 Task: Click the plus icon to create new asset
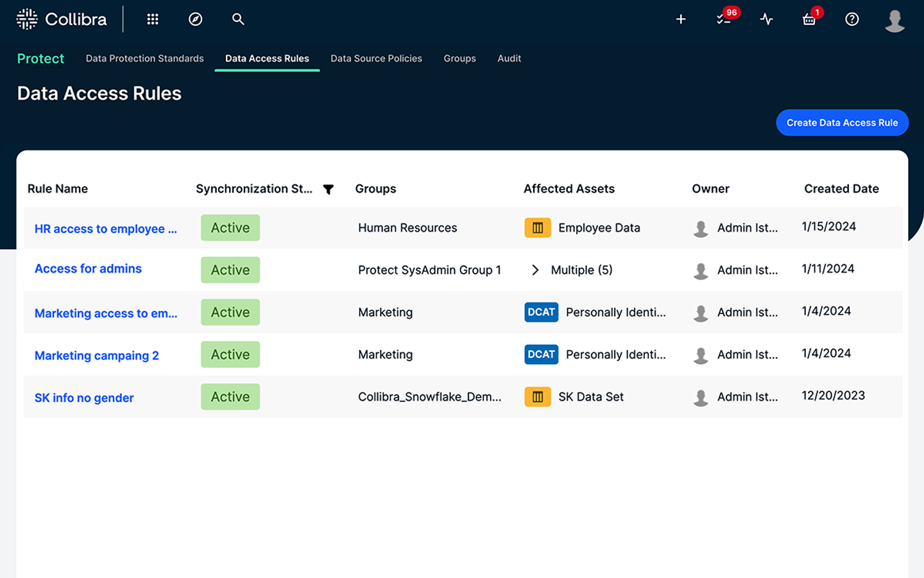680,19
